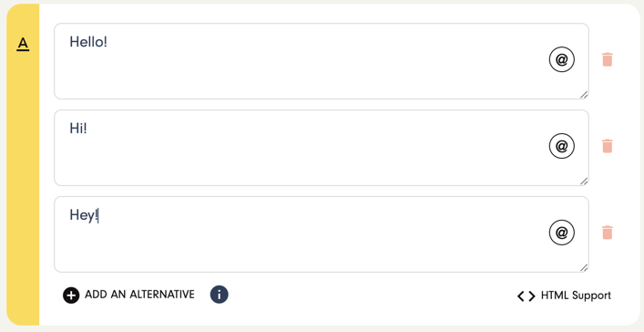Click the resize handle of the Hello! text box

tap(584, 95)
